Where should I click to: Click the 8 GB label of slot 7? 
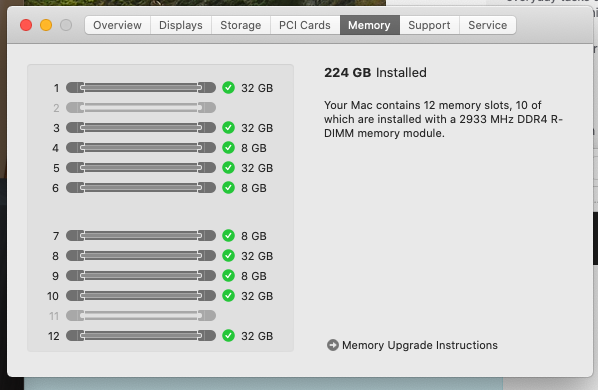[254, 236]
